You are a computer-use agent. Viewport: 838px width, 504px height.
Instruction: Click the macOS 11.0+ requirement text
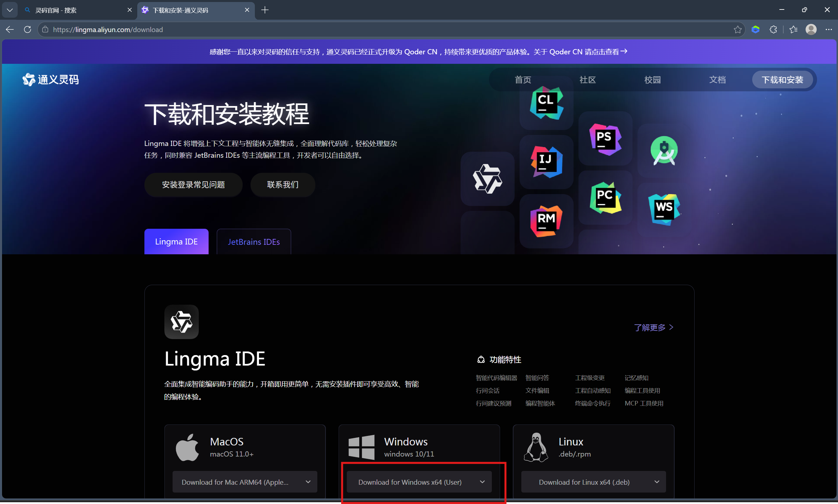pyautogui.click(x=232, y=454)
